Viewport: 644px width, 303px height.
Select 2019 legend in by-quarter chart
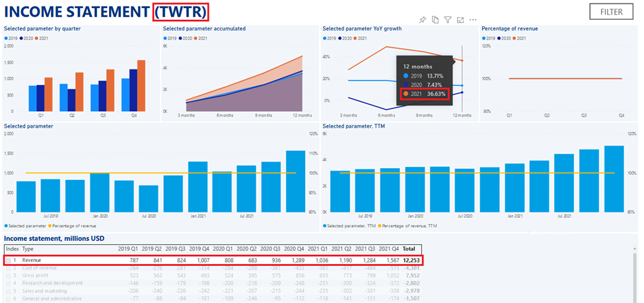10,38
